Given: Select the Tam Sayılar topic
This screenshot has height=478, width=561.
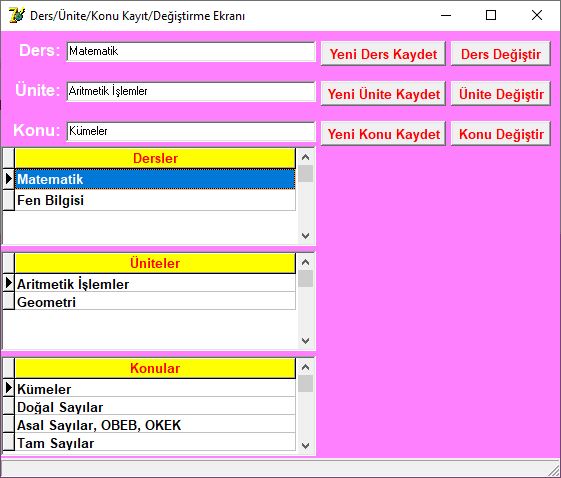Looking at the screenshot, I should (x=155, y=443).
